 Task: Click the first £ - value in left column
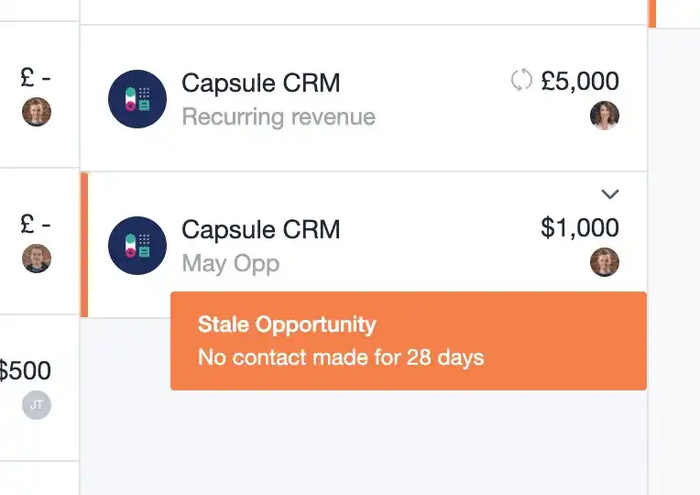coord(36,77)
